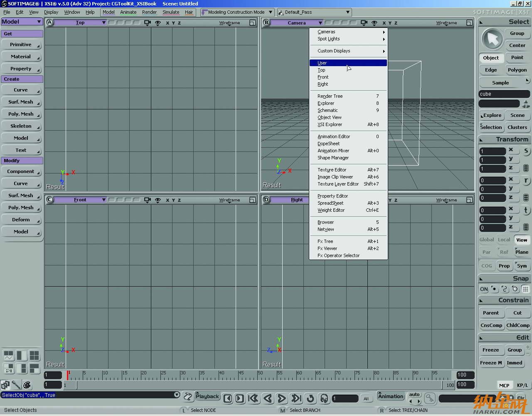The width and height of the screenshot is (532, 416).
Task: Click current frame marker on timeline
Action: 67,375
